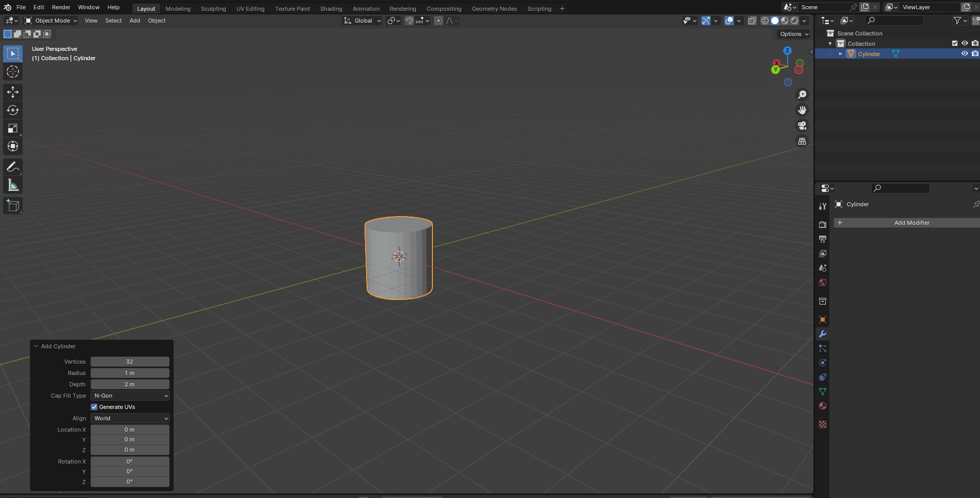The image size is (980, 498).
Task: Select the Rotate tool
Action: pyautogui.click(x=12, y=110)
